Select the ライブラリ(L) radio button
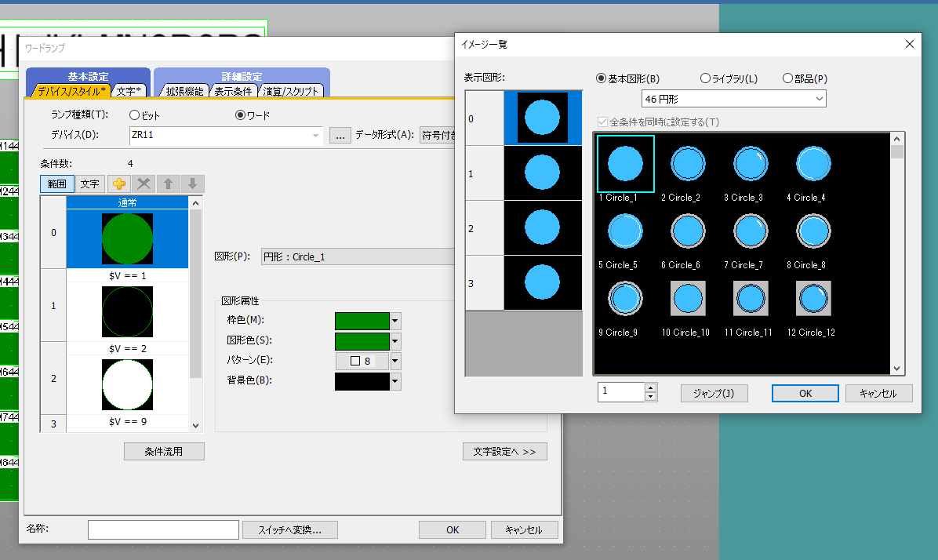Image resolution: width=938 pixels, height=560 pixels. pos(705,78)
